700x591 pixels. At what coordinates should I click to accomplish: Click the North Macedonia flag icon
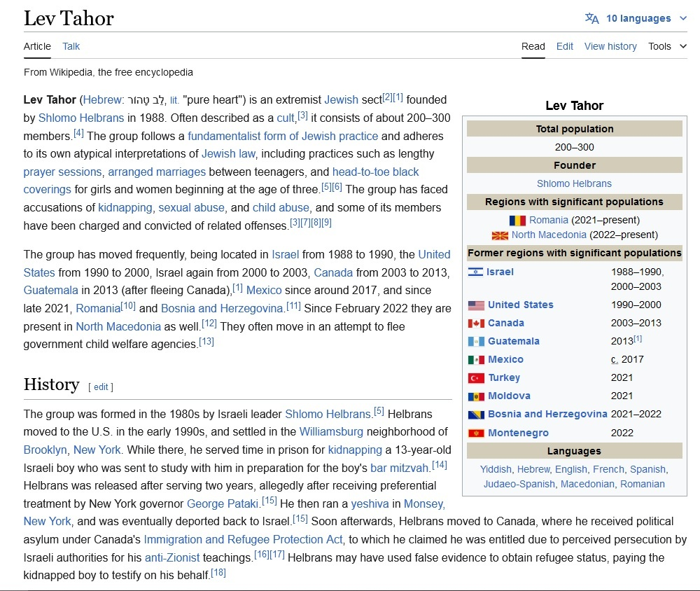[500, 235]
